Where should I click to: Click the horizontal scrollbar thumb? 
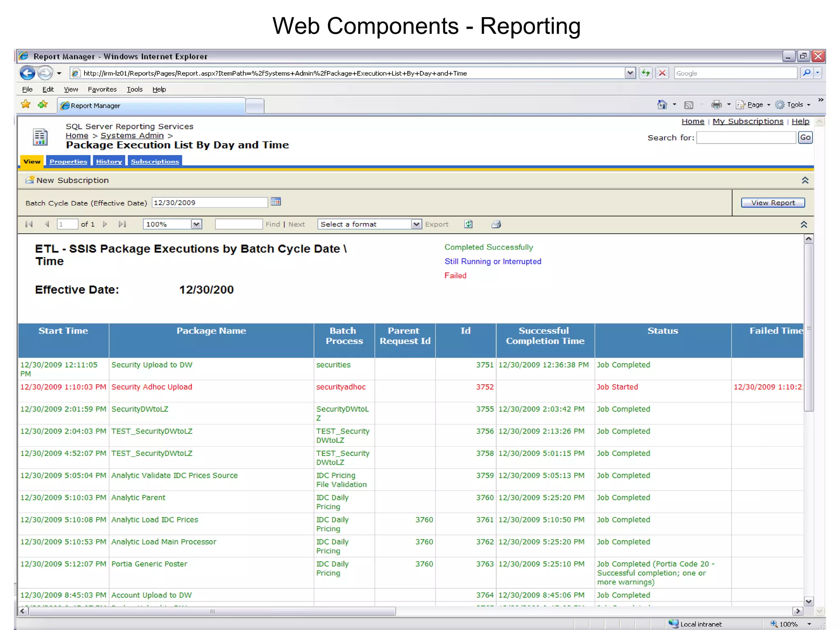coord(212,611)
